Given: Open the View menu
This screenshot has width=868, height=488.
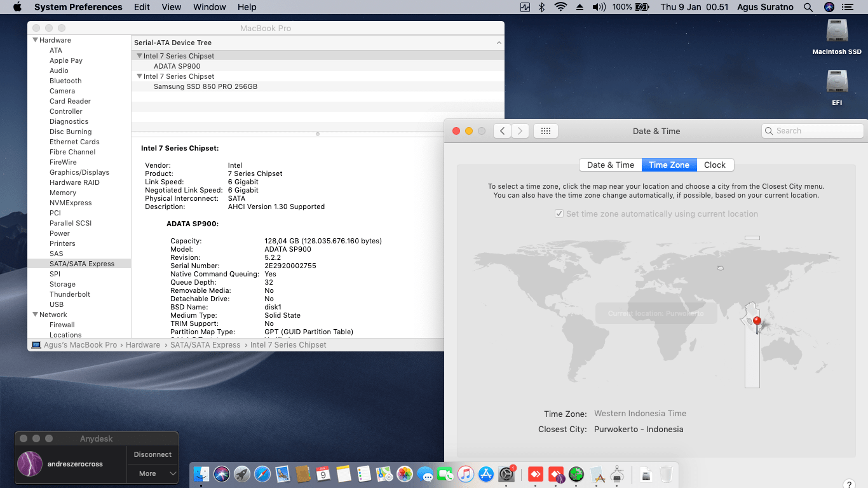Looking at the screenshot, I should click(172, 7).
